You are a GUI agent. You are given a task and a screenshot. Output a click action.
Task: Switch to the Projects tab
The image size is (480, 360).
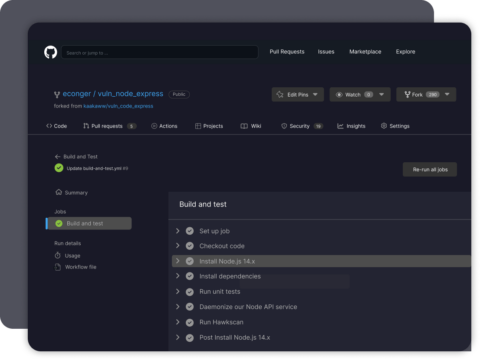209,126
